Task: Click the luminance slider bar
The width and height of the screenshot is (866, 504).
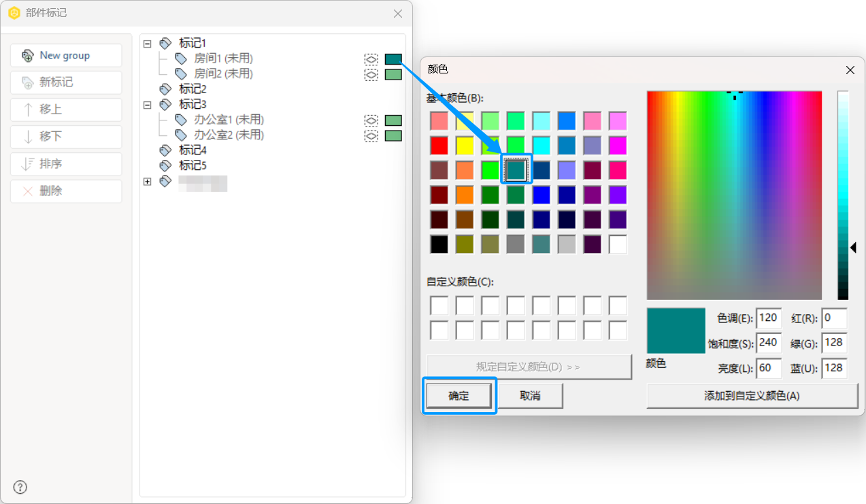Action: coord(843,195)
